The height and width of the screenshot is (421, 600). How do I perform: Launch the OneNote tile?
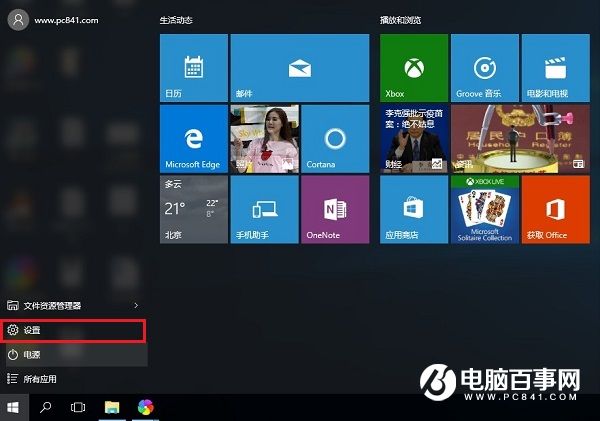(335, 210)
